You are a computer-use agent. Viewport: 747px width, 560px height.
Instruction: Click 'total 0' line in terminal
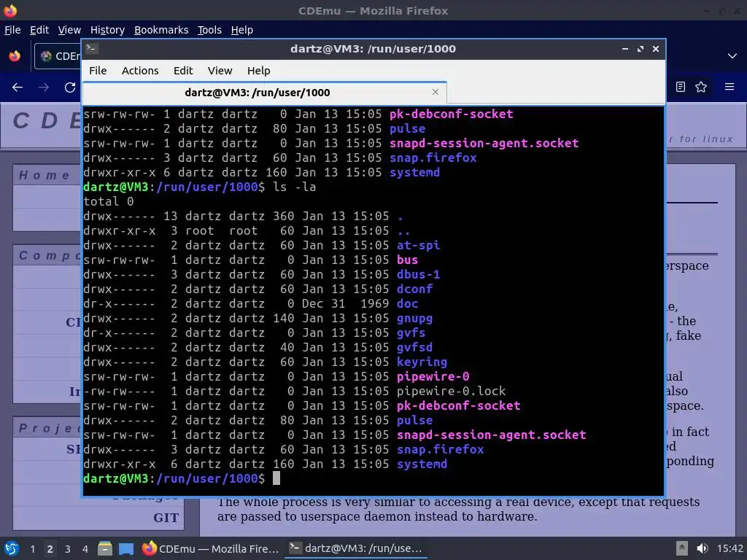(x=108, y=201)
